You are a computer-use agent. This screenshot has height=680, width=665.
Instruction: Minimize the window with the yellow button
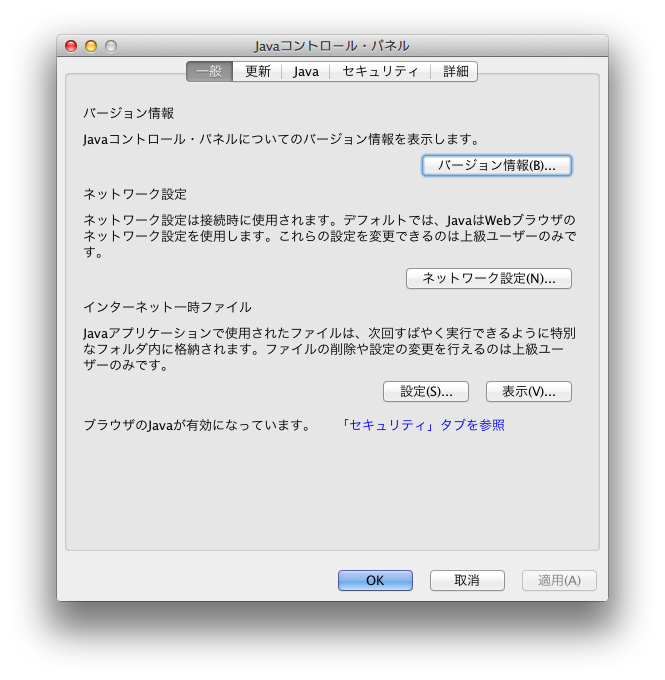tap(91, 46)
